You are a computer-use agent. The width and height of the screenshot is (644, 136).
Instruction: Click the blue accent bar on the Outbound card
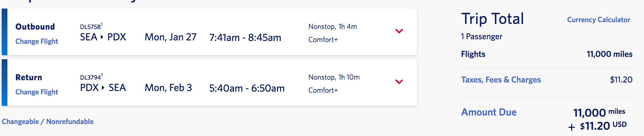click(x=5, y=32)
